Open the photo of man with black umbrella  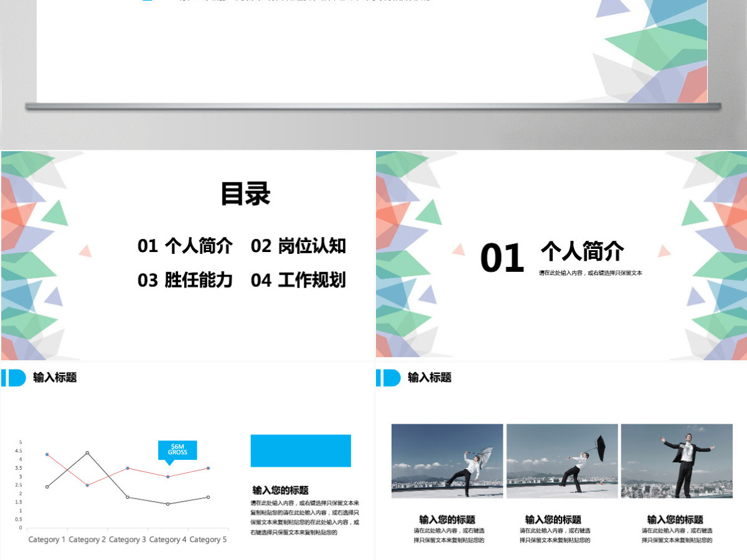pyautogui.click(x=562, y=460)
